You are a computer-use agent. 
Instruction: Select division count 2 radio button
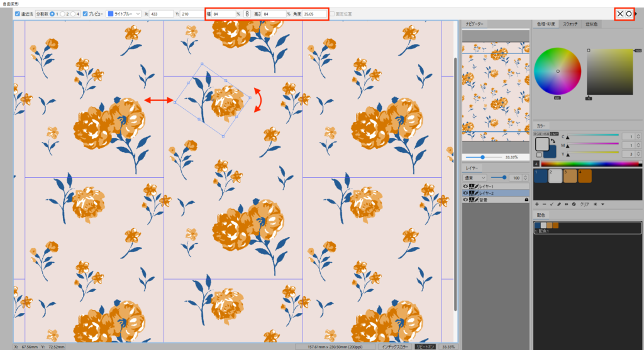click(62, 14)
